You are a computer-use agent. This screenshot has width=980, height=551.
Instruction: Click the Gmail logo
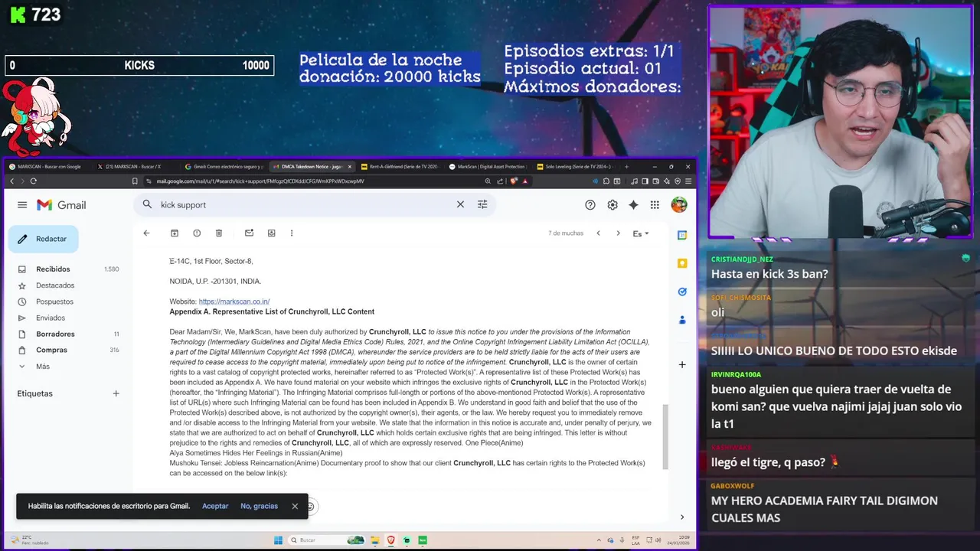click(61, 205)
